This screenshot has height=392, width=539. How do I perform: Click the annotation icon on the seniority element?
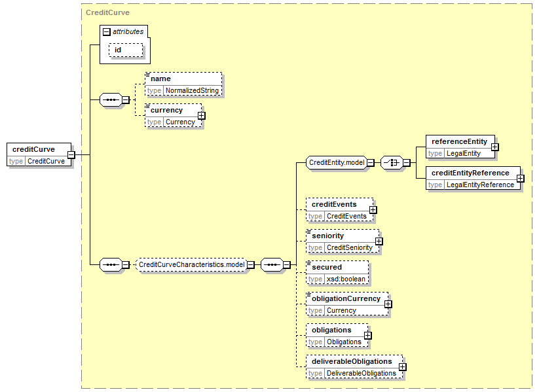[x=308, y=231]
